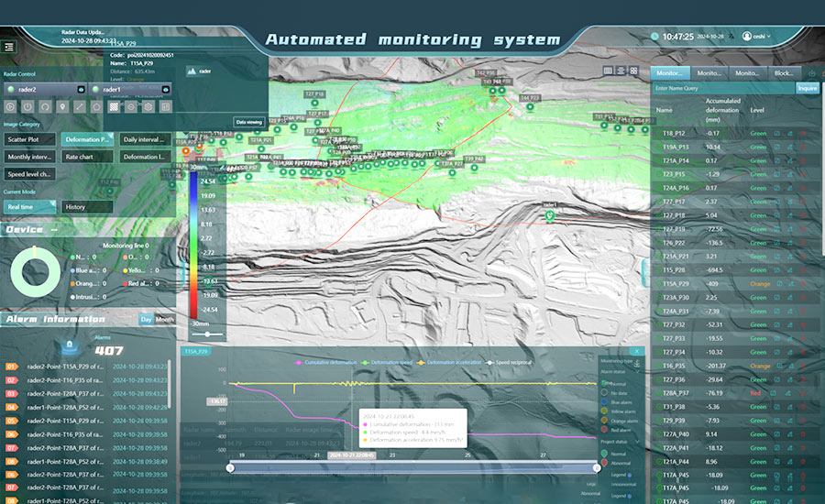Select the polygon draw tool icon

96,107
